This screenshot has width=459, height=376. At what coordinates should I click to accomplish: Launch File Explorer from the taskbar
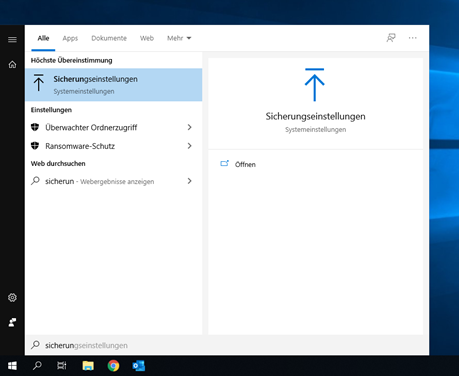click(88, 366)
